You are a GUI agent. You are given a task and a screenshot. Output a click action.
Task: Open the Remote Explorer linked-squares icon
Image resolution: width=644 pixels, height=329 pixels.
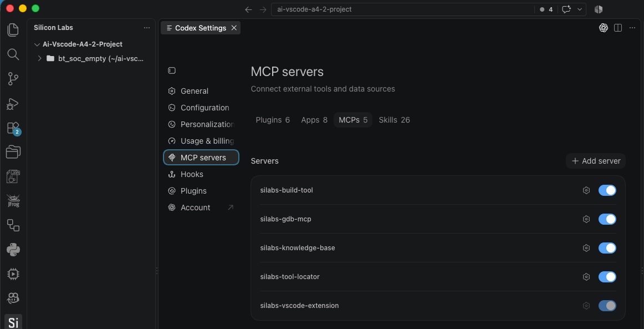tap(13, 225)
